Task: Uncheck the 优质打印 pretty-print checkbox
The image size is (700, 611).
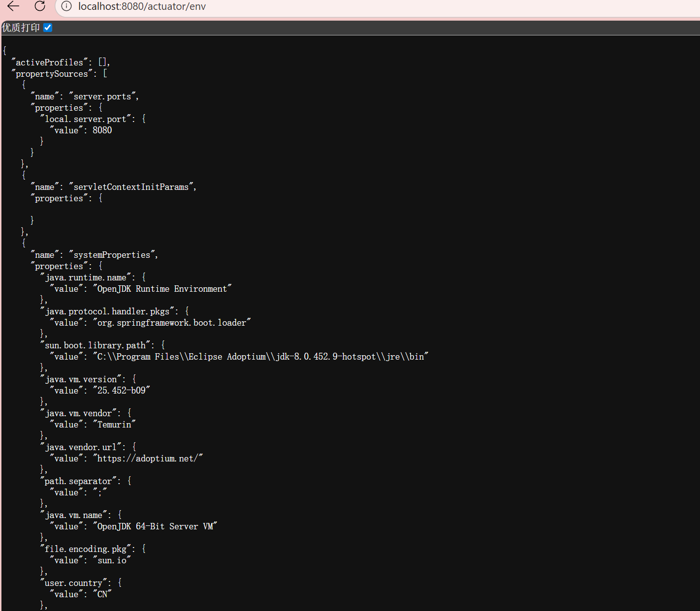Action: [48, 28]
